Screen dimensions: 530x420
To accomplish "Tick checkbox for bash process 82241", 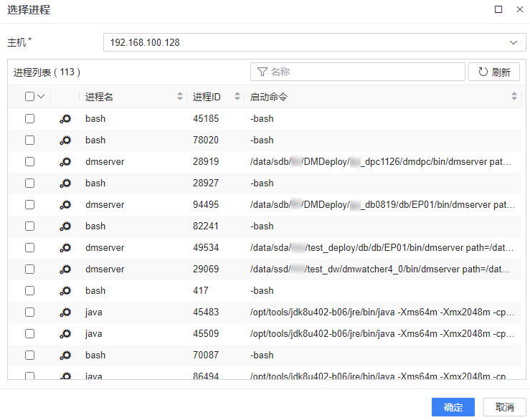I will 29,226.
